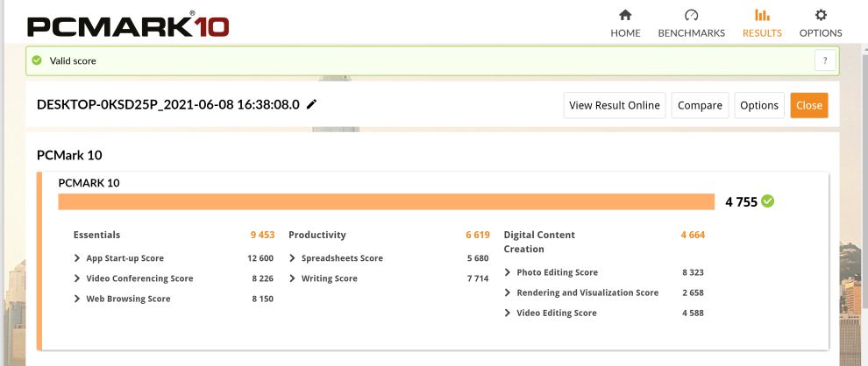Click the value 8 323
The width and height of the screenshot is (868, 366).
[x=693, y=272]
